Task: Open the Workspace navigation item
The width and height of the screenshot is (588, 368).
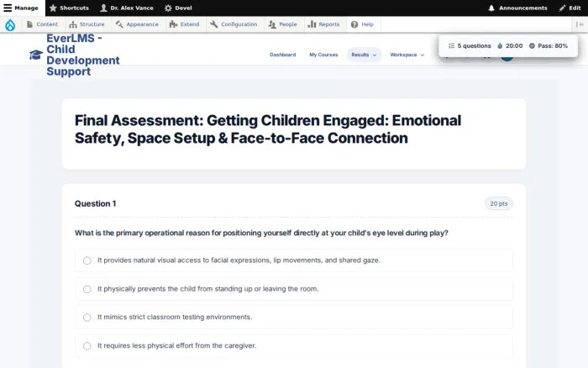Action: (x=407, y=55)
